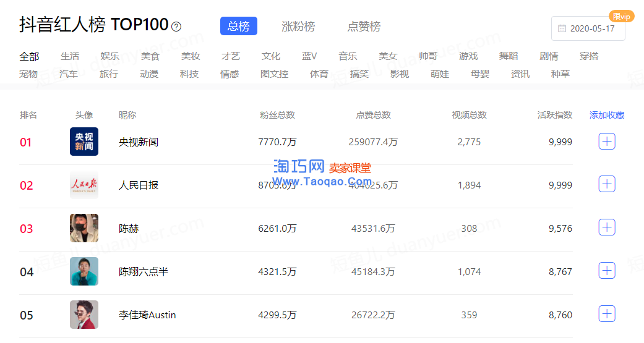Open 陈翔六点半 avatar thumbnail

[84, 271]
